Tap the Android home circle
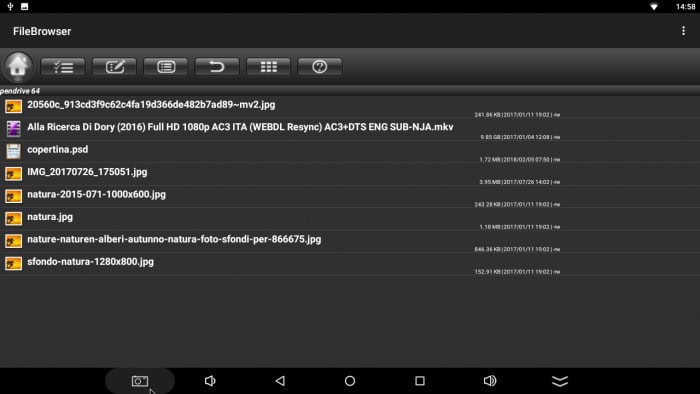700x394 pixels. tap(350, 381)
